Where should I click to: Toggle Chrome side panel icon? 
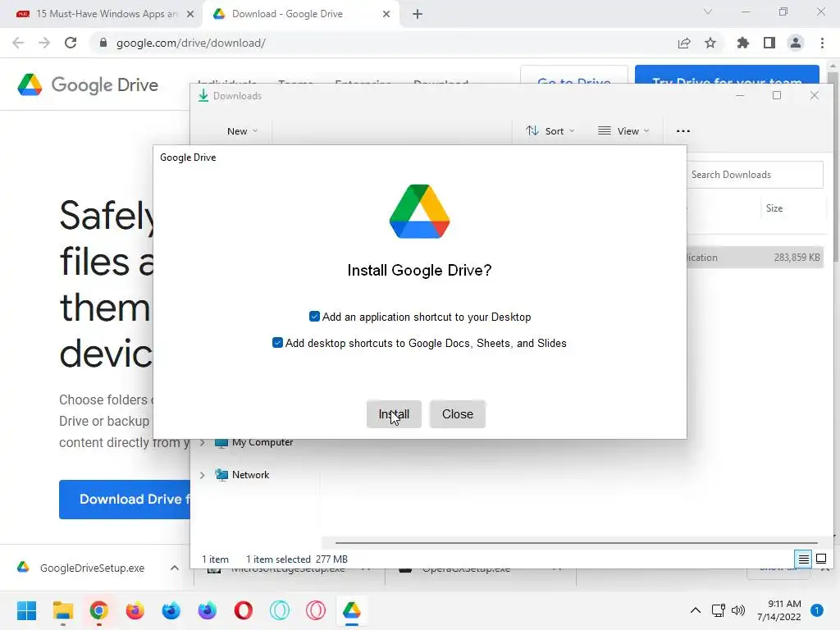coord(769,43)
